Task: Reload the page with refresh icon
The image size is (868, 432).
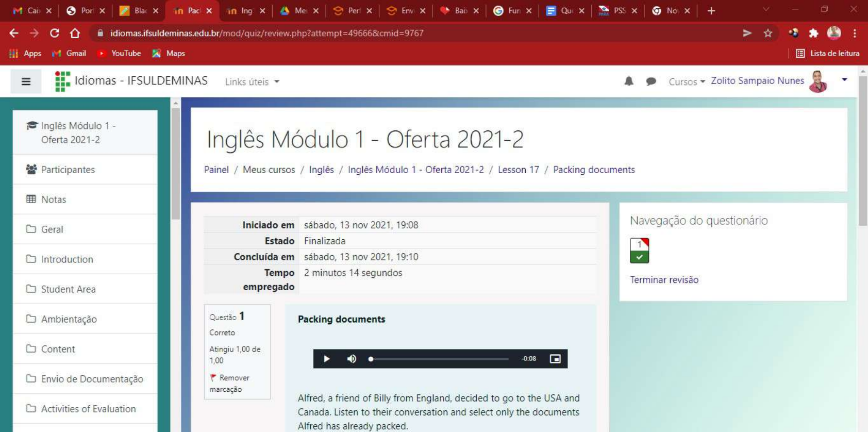Action: (54, 33)
